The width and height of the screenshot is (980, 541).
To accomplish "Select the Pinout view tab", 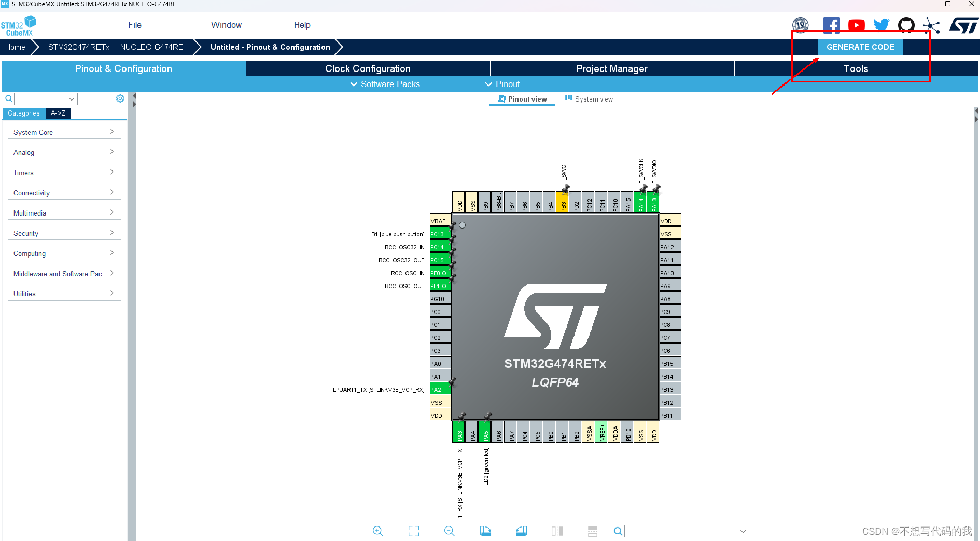I will (522, 99).
